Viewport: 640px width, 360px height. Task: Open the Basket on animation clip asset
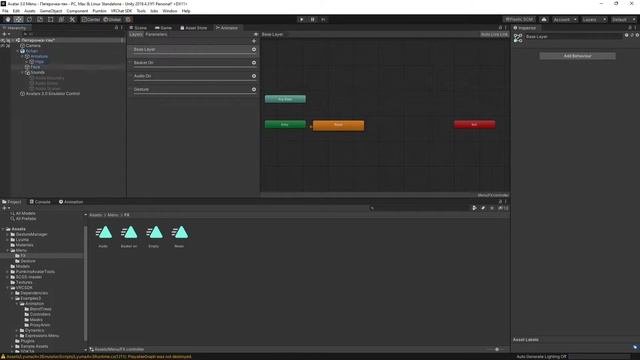(129, 236)
